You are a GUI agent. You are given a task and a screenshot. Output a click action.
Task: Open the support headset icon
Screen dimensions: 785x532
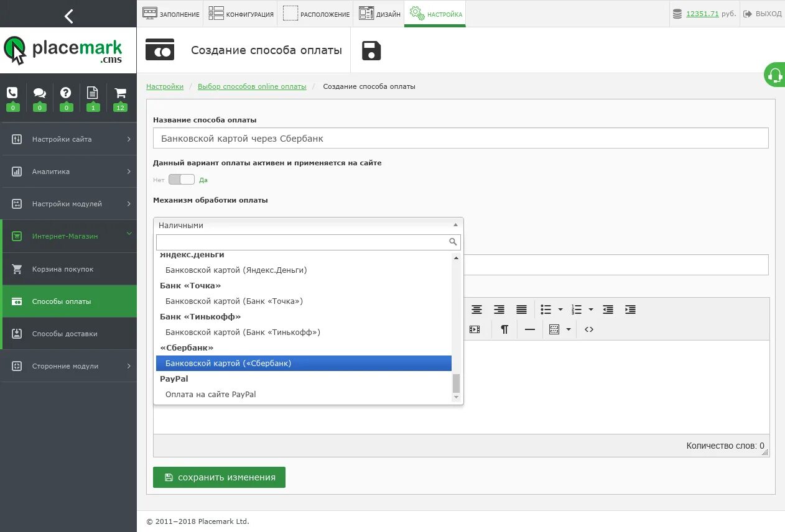[x=775, y=75]
